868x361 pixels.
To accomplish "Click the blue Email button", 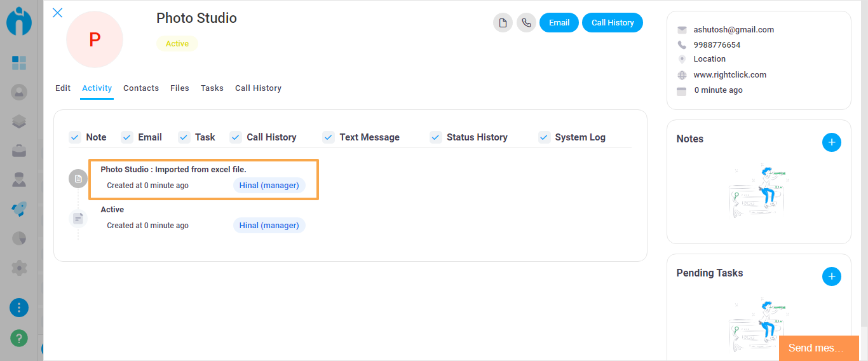I will coord(559,23).
